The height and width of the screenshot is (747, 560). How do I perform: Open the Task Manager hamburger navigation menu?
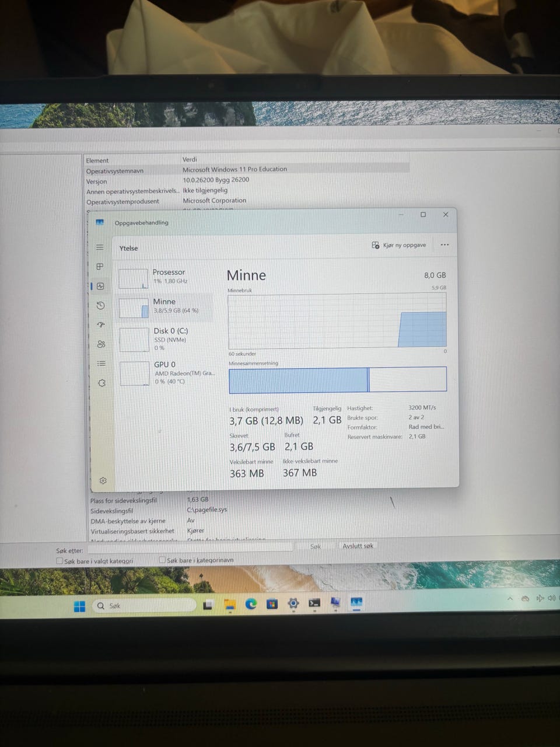pyautogui.click(x=100, y=247)
